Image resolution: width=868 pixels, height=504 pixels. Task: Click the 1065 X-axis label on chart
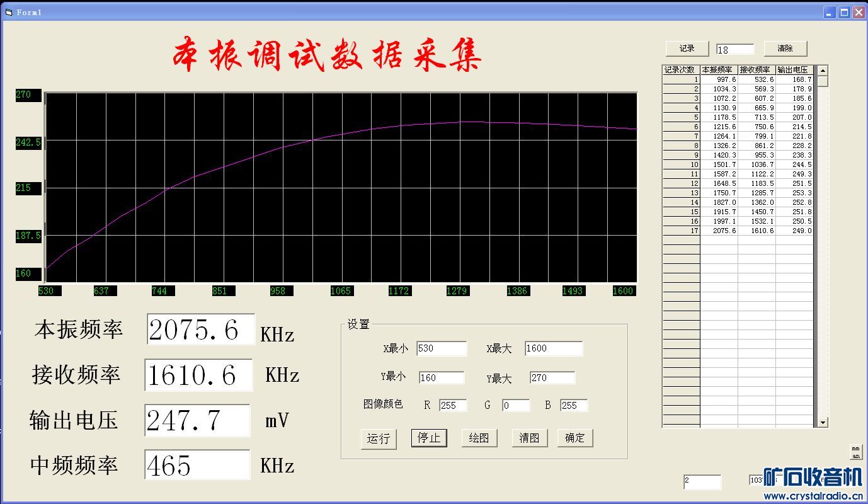342,291
